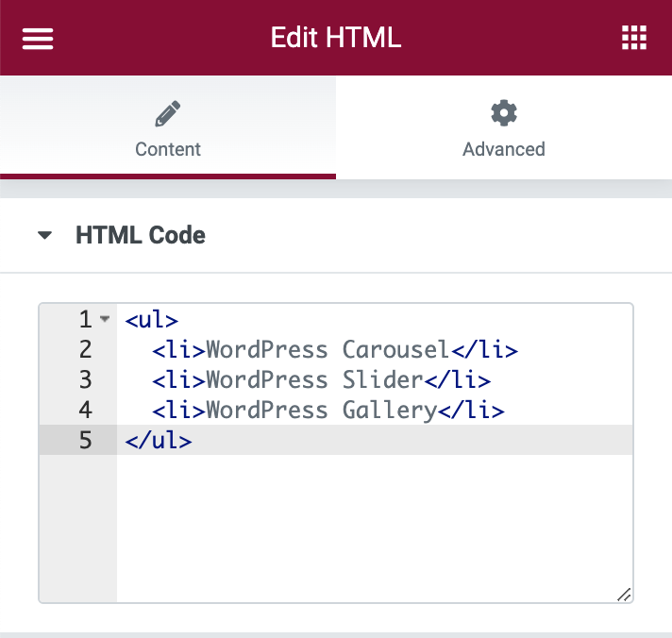Viewport: 672px width, 638px height.
Task: Select line number 2 in the gutter
Action: click(x=86, y=349)
